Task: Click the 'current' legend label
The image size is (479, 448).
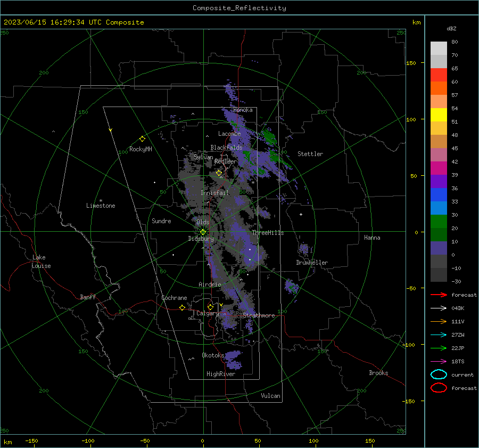Action: (463, 374)
